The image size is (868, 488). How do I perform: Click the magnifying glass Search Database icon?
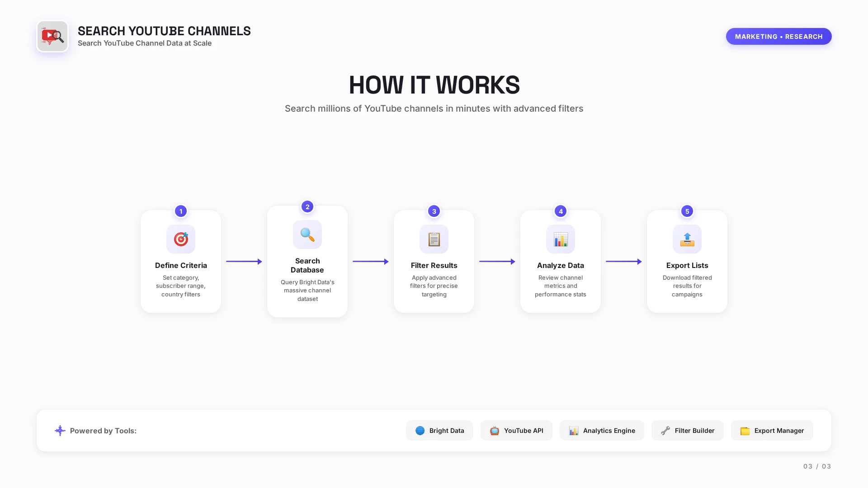(x=307, y=235)
